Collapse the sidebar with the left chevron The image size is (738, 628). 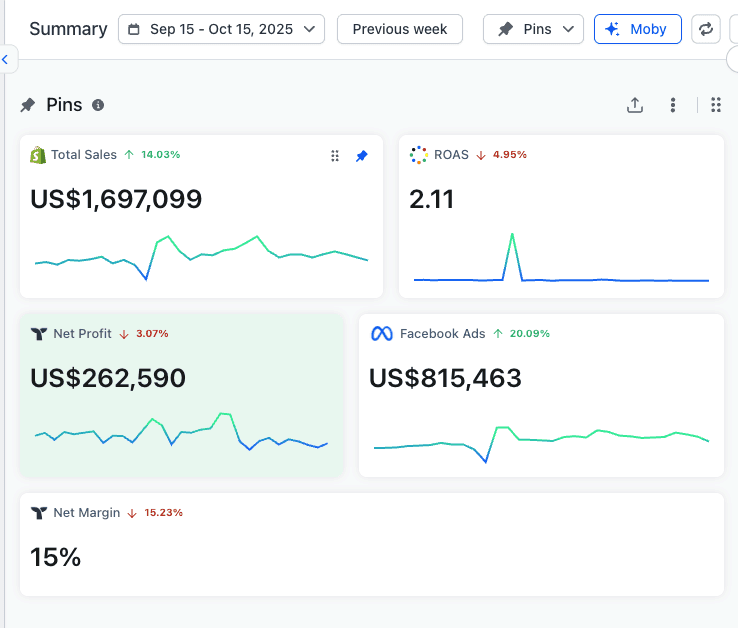6,60
